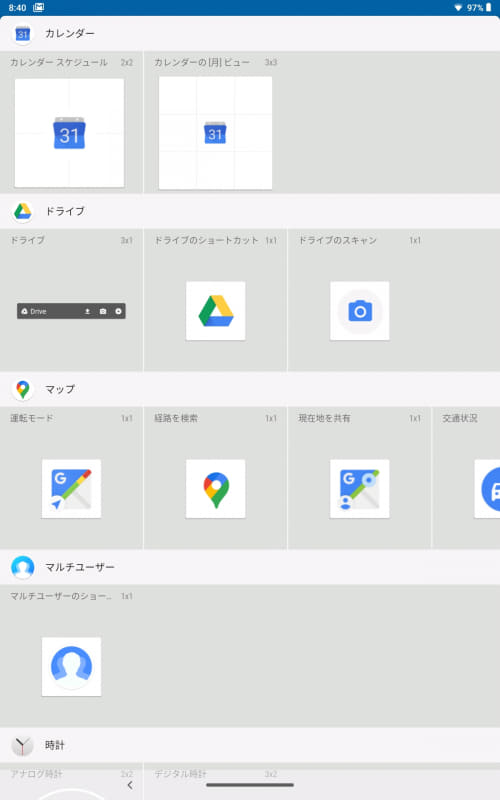Tap the screenshot notification icon in status bar
The image size is (500, 800).
(38, 8)
